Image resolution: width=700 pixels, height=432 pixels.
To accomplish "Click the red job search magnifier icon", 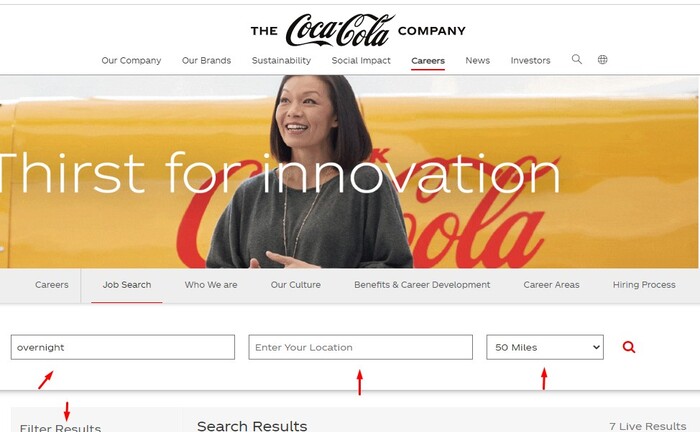I will tap(629, 347).
